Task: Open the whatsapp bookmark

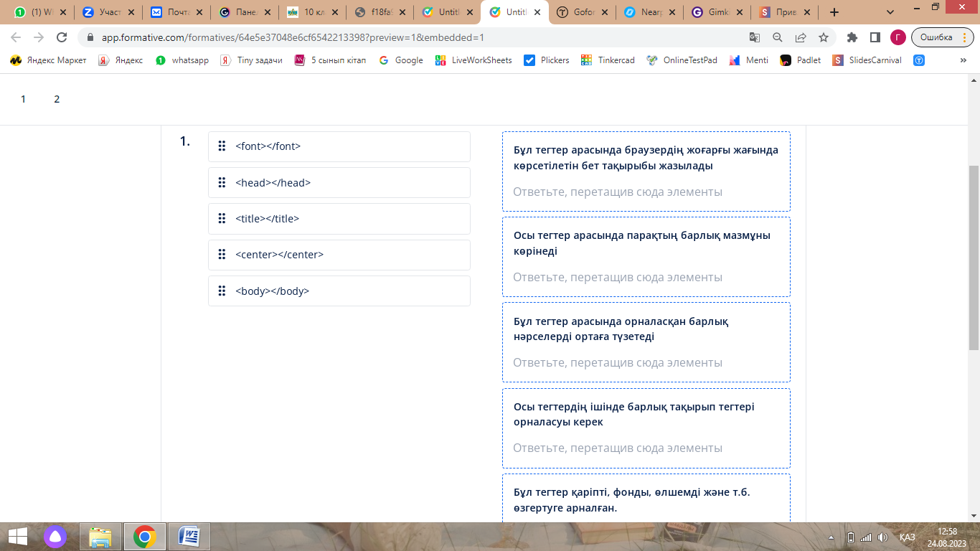Action: tap(182, 60)
